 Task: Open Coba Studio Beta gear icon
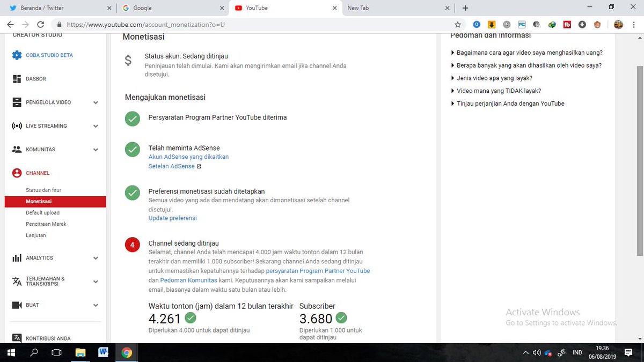(17, 55)
